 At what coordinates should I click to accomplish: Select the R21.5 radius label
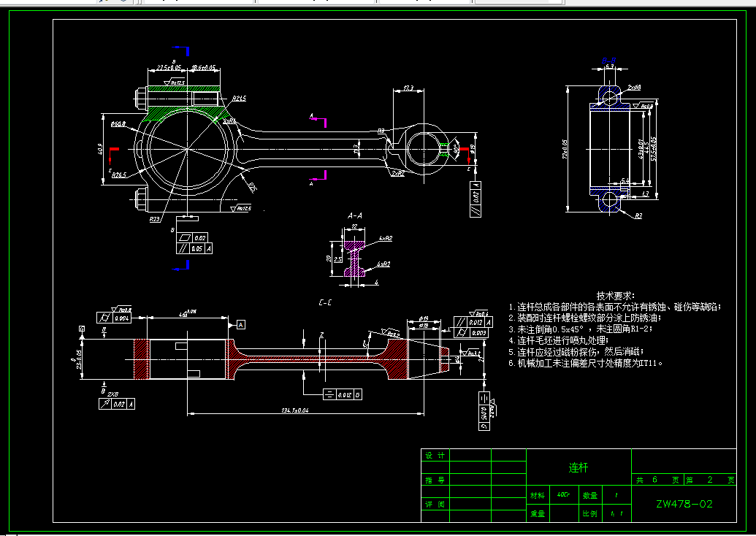tap(239, 99)
